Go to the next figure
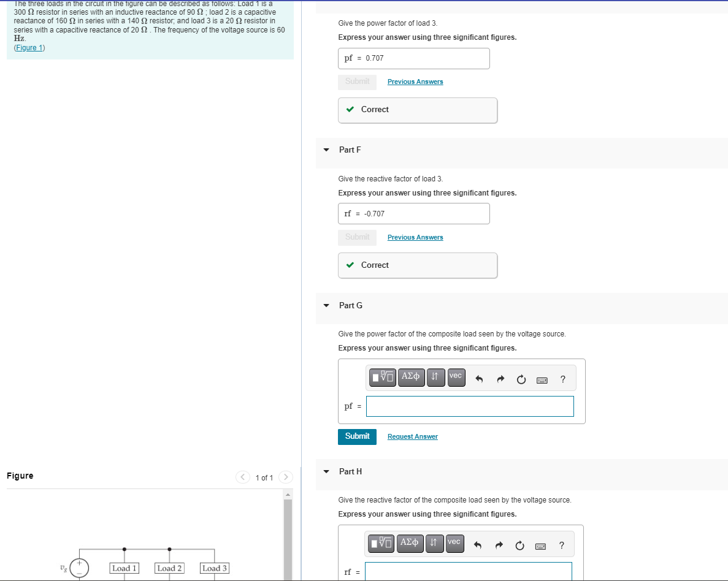728x581 pixels. tap(286, 477)
